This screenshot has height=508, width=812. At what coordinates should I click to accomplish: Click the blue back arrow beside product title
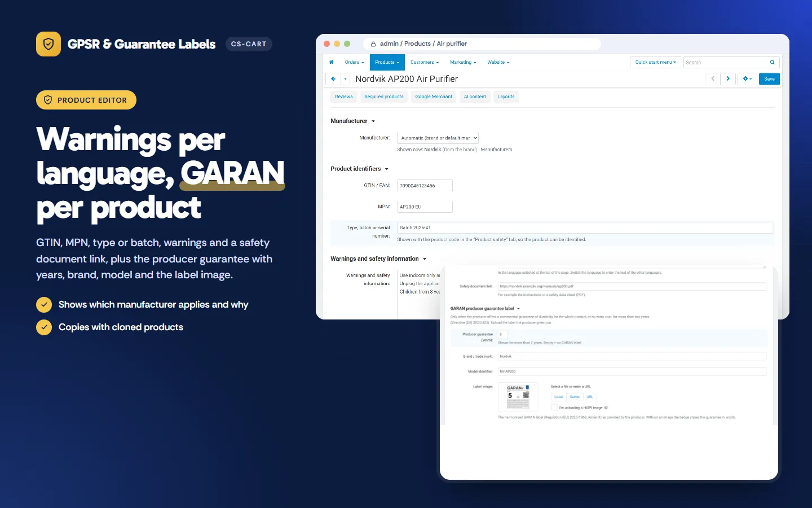click(333, 79)
